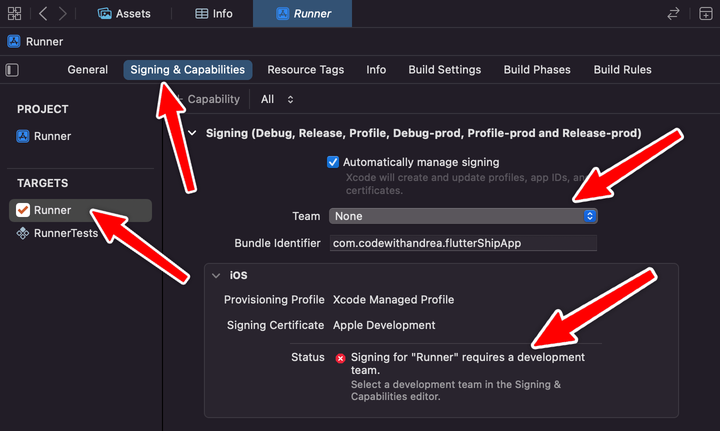Click the red signing error icon
The height and width of the screenshot is (431, 720).
pos(340,358)
